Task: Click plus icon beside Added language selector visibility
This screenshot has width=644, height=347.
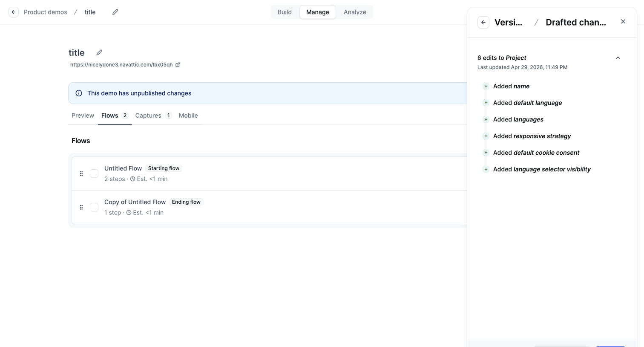Action: (486, 169)
